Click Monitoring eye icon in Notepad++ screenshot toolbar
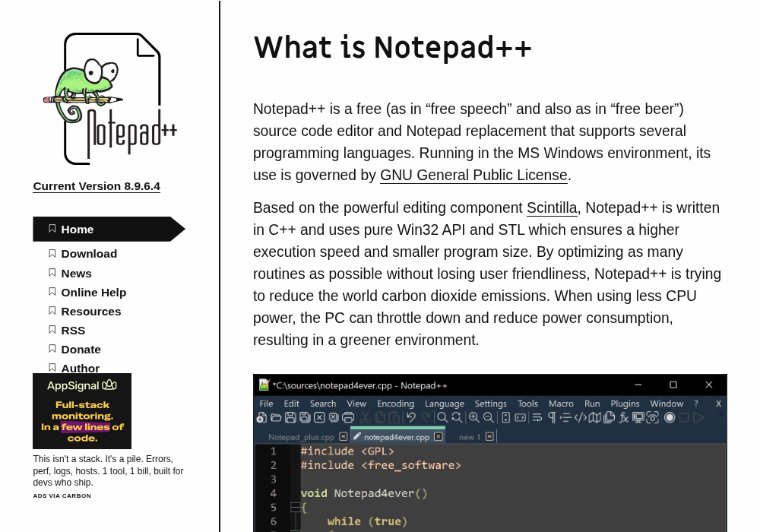760x532 pixels. click(x=652, y=418)
